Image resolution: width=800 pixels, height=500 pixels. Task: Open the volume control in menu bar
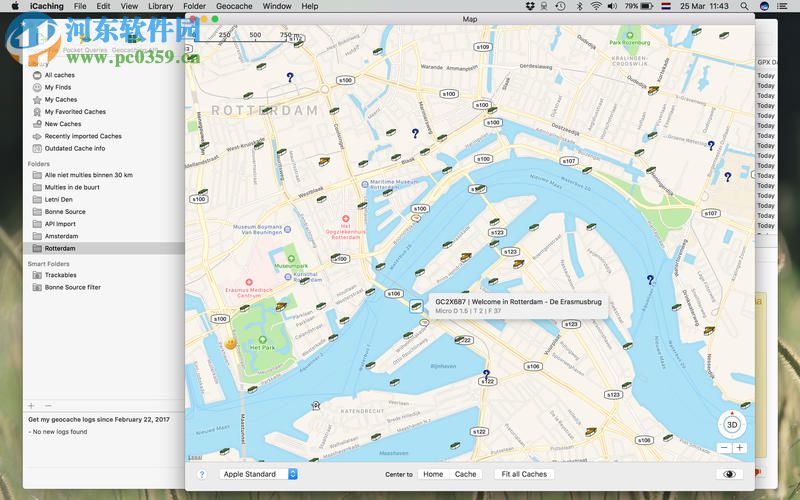click(x=612, y=6)
